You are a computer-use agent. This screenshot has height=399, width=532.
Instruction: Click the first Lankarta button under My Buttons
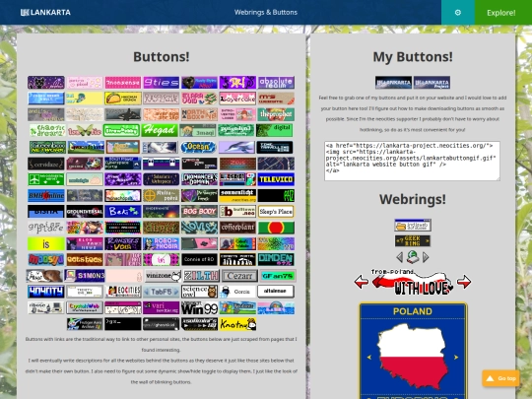point(393,83)
